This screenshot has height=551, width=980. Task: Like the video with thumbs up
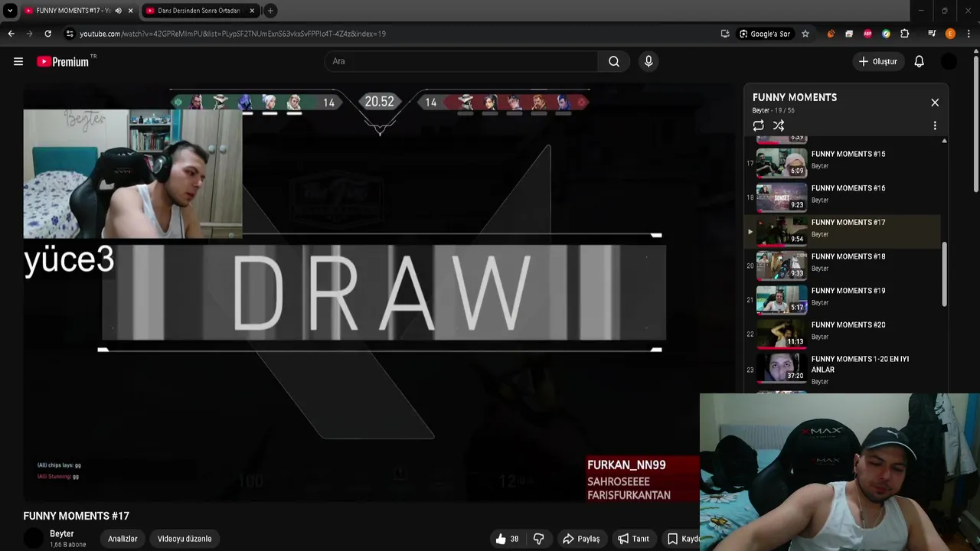point(507,539)
